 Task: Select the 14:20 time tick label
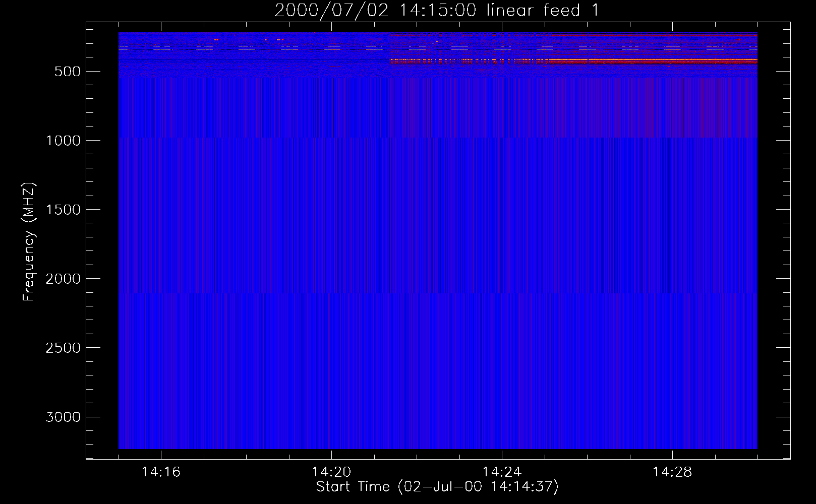(x=331, y=472)
